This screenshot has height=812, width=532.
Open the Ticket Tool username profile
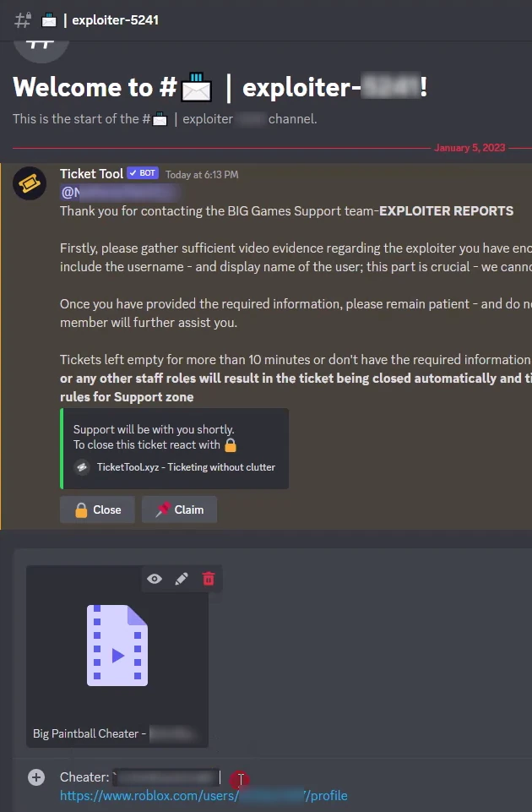click(91, 173)
